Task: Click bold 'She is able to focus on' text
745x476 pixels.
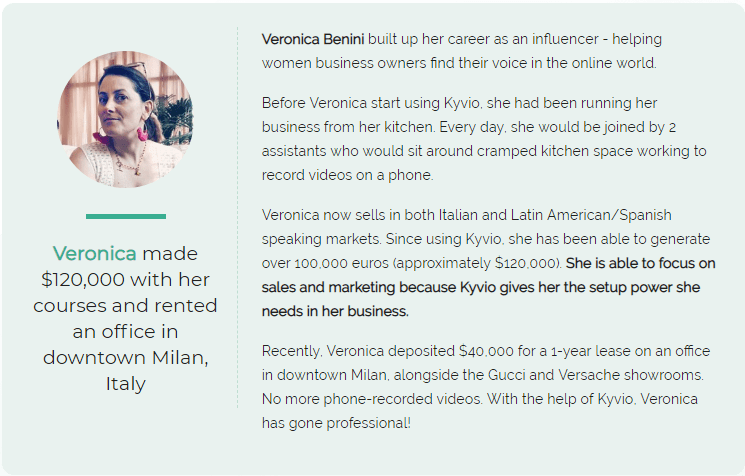Action: point(640,263)
